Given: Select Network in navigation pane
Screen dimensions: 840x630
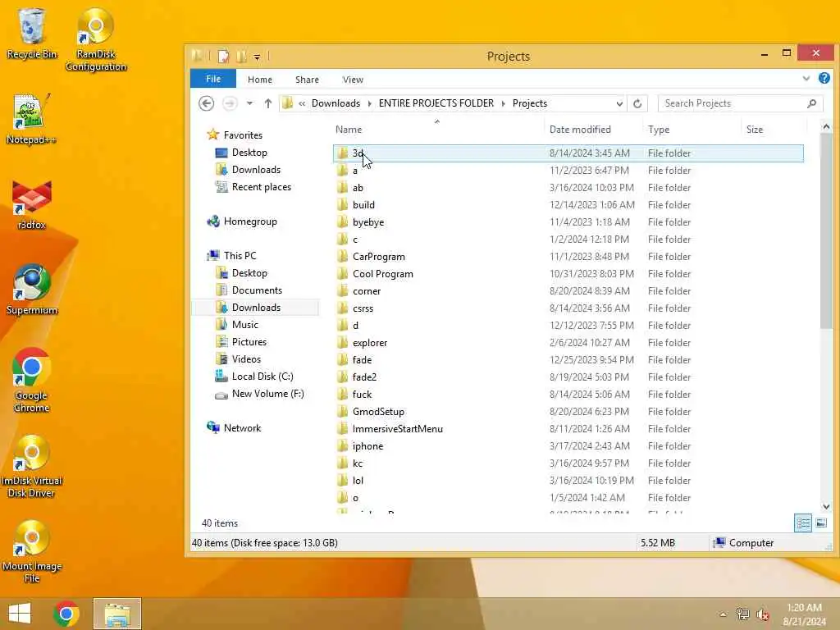Looking at the screenshot, I should click(x=235, y=427).
